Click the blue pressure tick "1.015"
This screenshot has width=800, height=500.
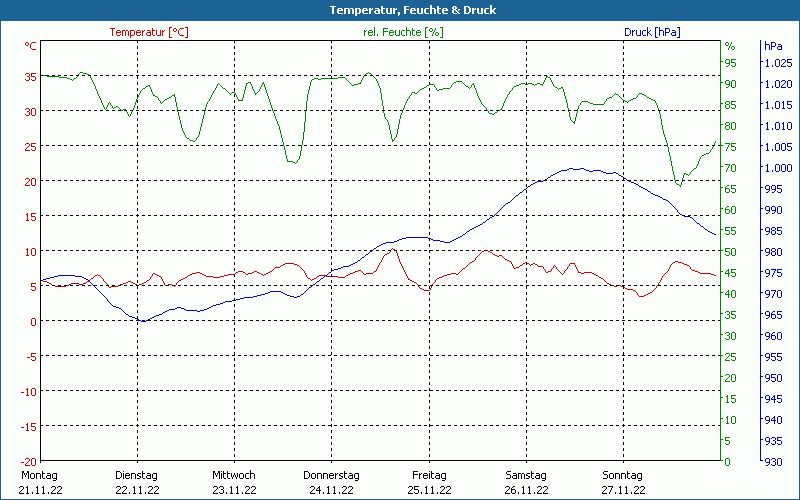tap(778, 105)
